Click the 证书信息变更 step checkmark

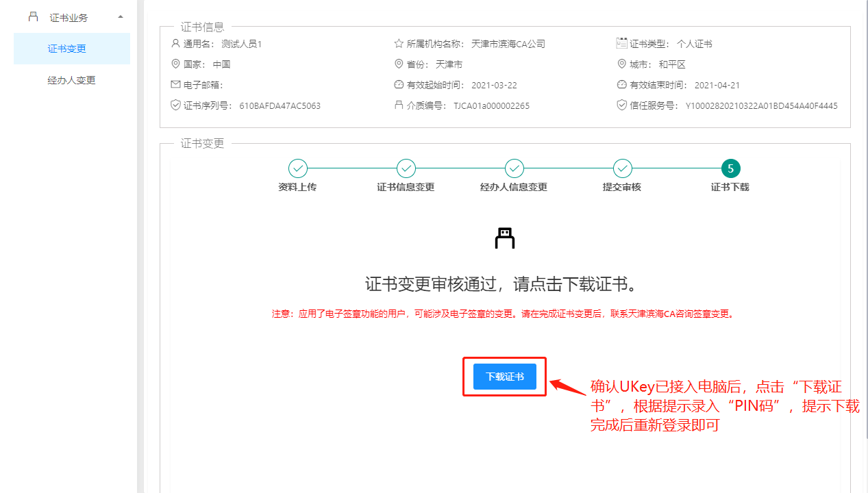406,168
